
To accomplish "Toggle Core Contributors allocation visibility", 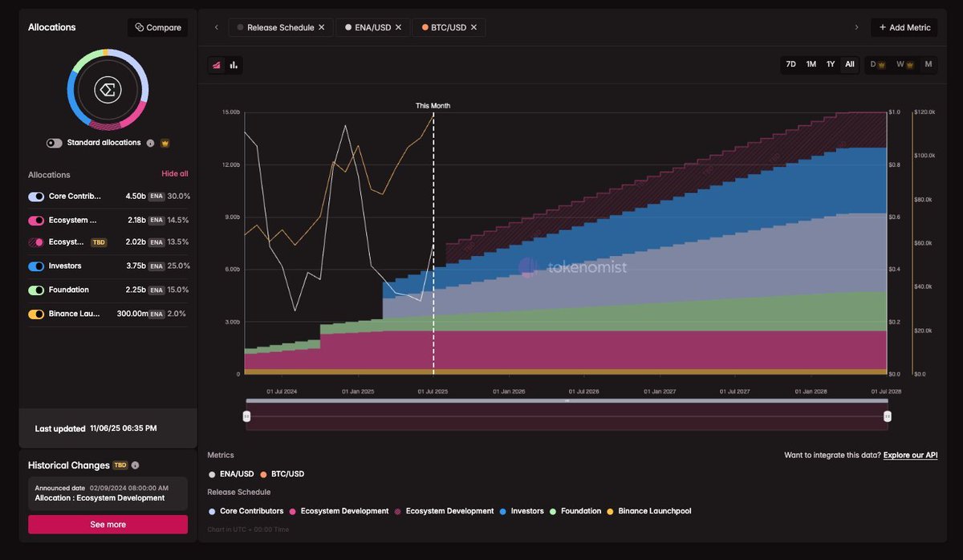I will tap(36, 197).
